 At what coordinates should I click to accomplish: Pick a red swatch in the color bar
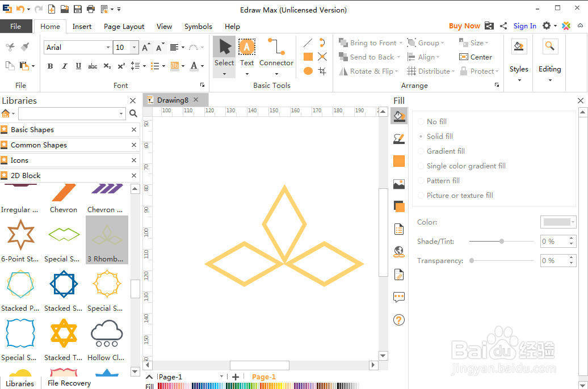160,386
